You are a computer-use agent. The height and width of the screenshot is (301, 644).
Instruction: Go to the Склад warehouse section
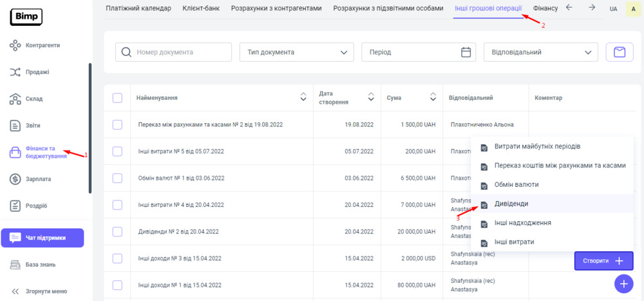coord(34,99)
